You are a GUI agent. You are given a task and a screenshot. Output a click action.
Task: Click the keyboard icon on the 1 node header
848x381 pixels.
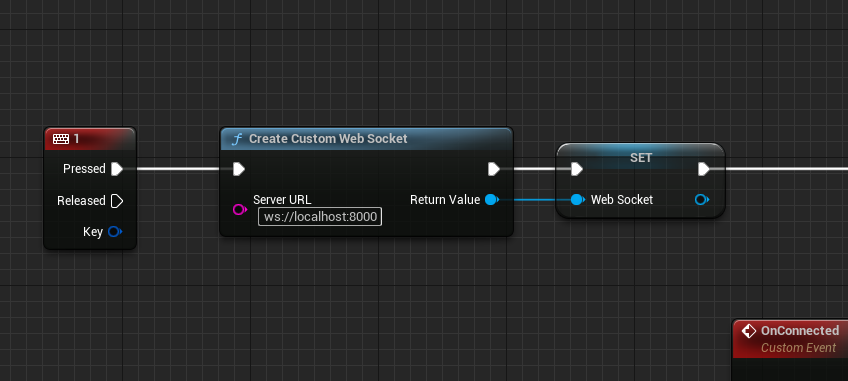click(x=61, y=139)
